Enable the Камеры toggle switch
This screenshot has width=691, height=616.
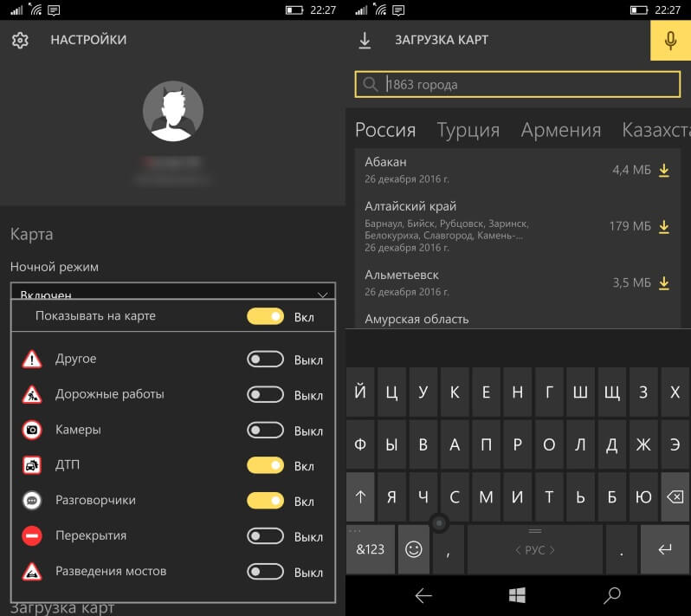click(x=265, y=430)
